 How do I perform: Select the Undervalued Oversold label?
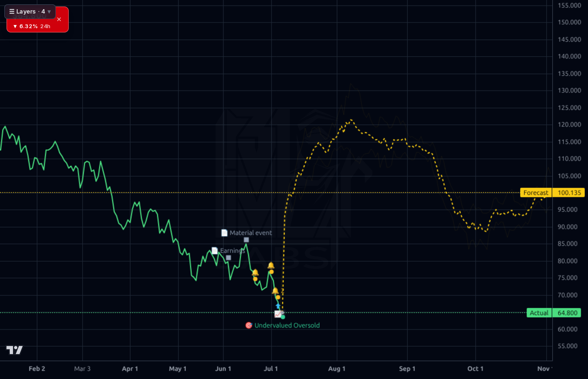coord(287,325)
